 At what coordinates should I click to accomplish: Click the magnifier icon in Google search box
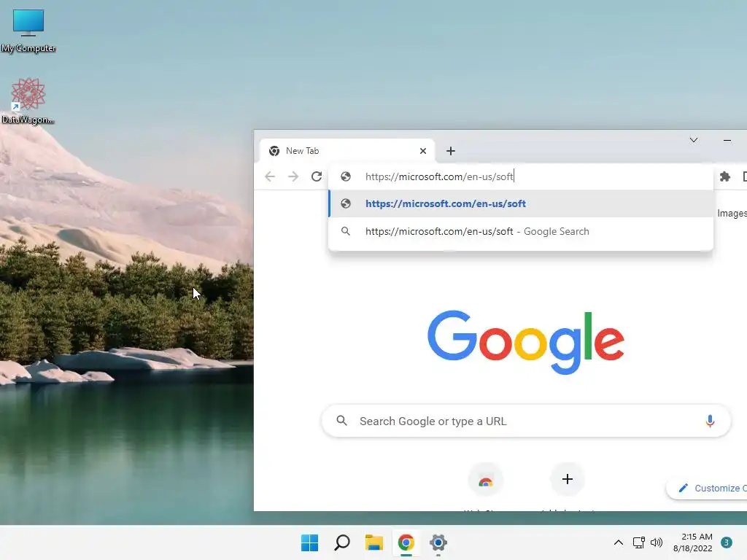click(341, 421)
